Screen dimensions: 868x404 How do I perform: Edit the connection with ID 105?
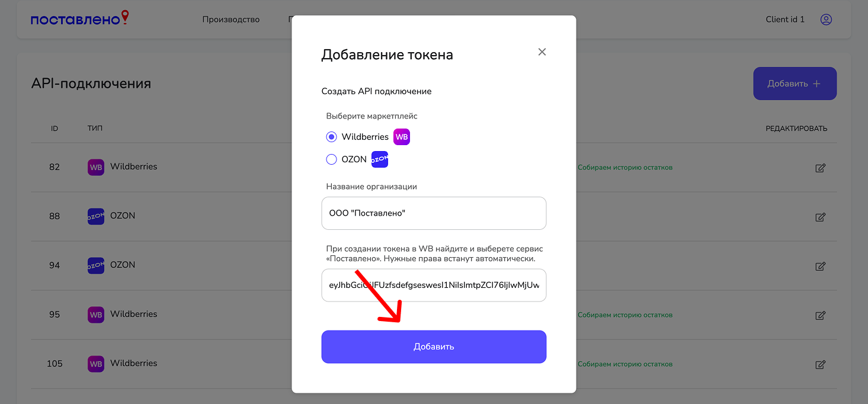pos(820,364)
